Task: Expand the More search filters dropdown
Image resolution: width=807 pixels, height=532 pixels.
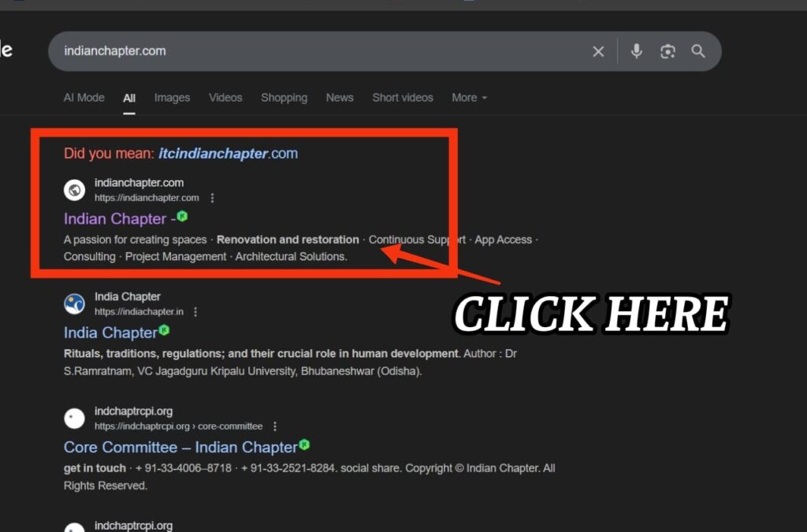Action: [470, 98]
